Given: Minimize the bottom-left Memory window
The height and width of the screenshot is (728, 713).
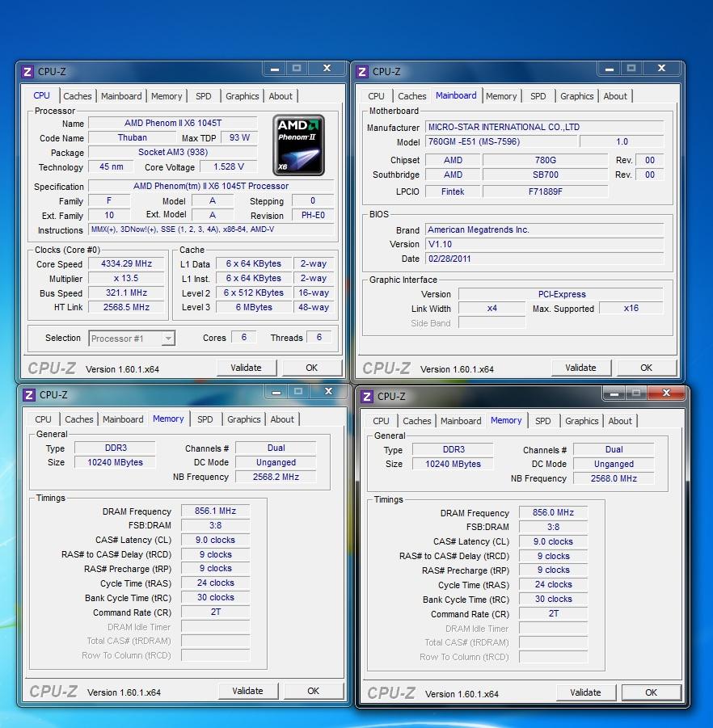Looking at the screenshot, I should 276,393.
